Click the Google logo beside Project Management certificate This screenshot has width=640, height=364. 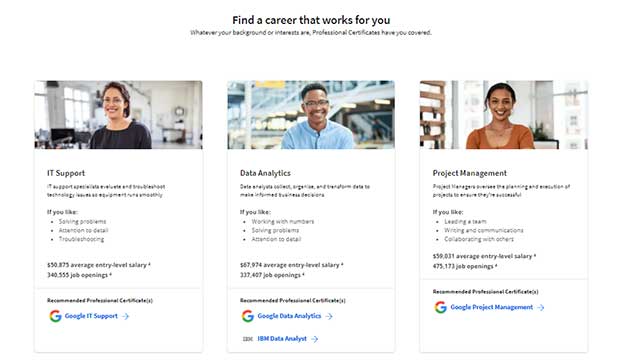440,307
